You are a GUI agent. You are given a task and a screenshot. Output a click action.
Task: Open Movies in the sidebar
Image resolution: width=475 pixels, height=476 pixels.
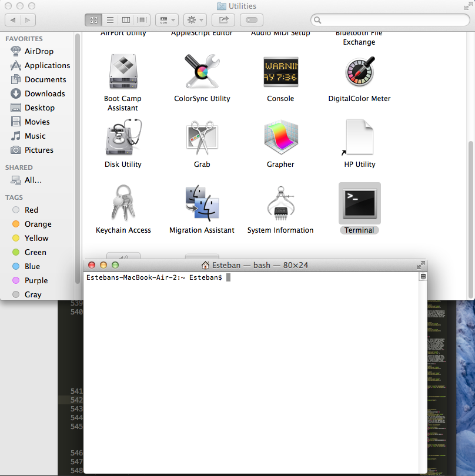pyautogui.click(x=30, y=122)
